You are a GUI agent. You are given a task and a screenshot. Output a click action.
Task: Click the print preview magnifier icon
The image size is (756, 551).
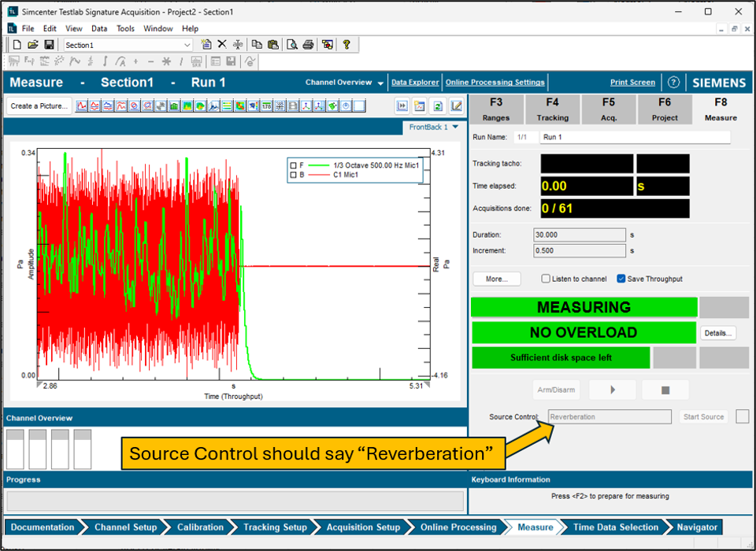tap(292, 45)
